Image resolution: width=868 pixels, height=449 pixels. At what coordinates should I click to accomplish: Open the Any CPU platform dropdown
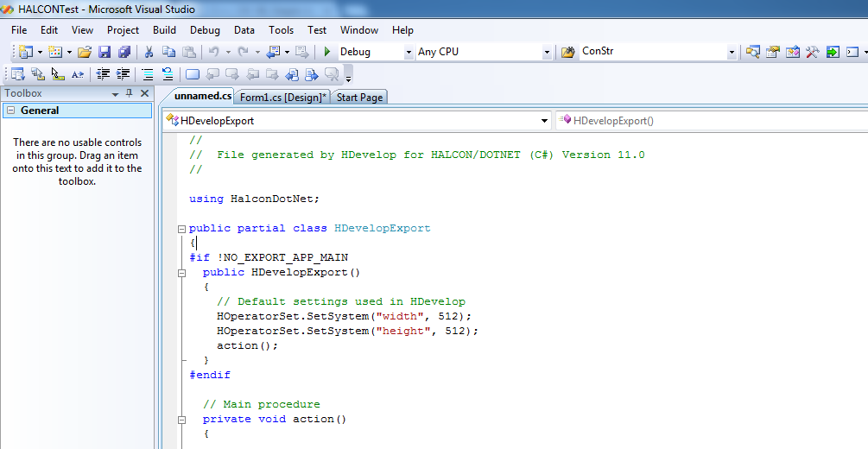(547, 52)
